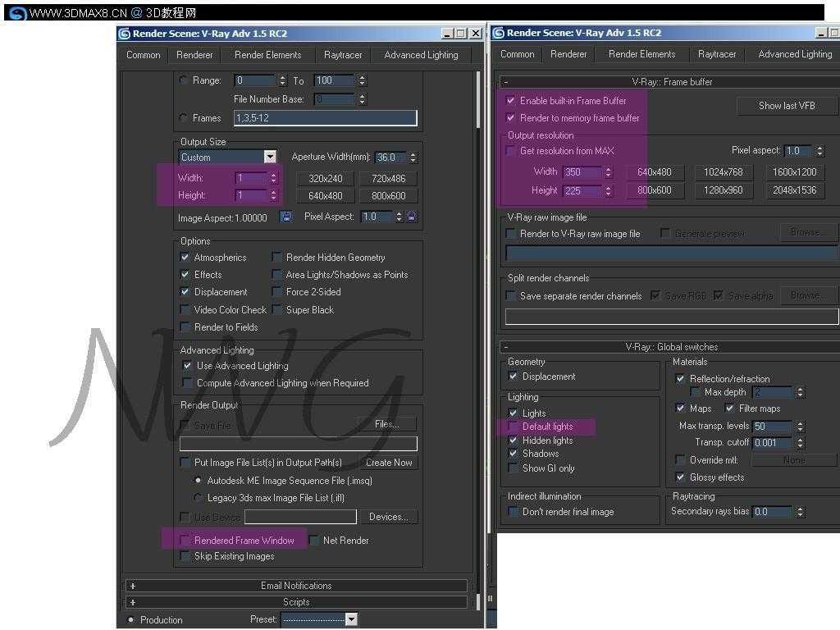This screenshot has height=630, width=840.
Task: Open Render Elements tab in left window
Action: [268, 55]
